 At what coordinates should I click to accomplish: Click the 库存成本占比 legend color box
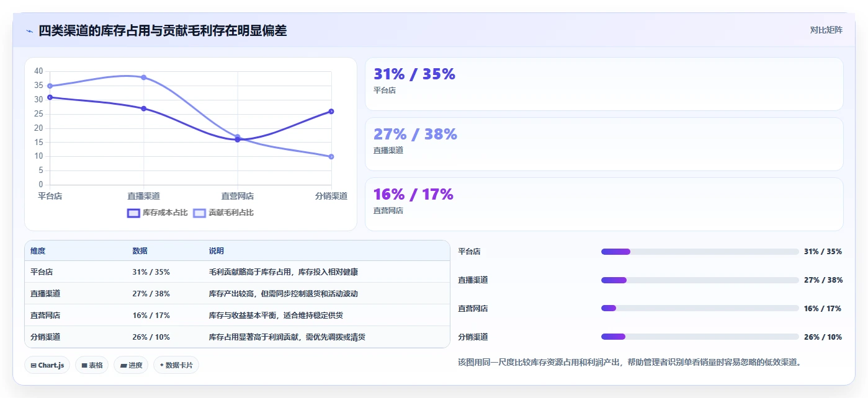[x=133, y=213]
